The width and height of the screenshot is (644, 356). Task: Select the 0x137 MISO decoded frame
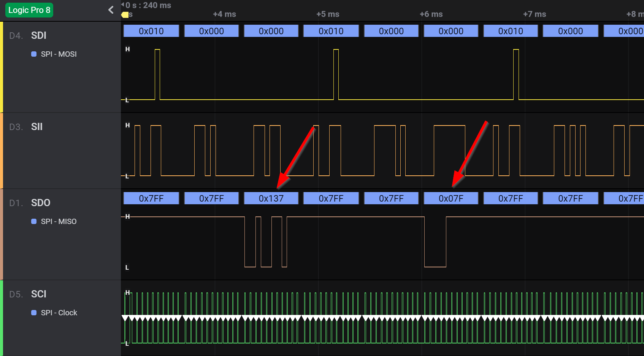click(x=271, y=198)
